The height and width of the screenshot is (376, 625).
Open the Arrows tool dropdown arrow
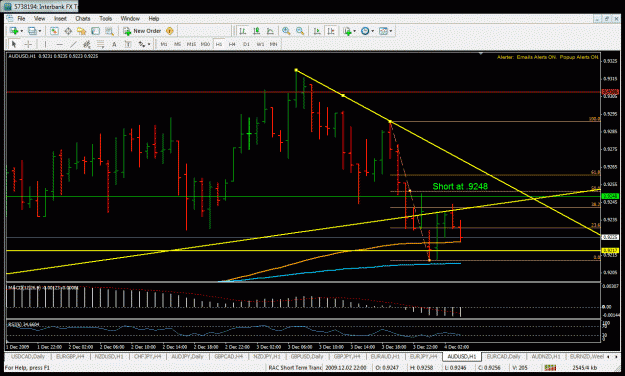pyautogui.click(x=149, y=44)
